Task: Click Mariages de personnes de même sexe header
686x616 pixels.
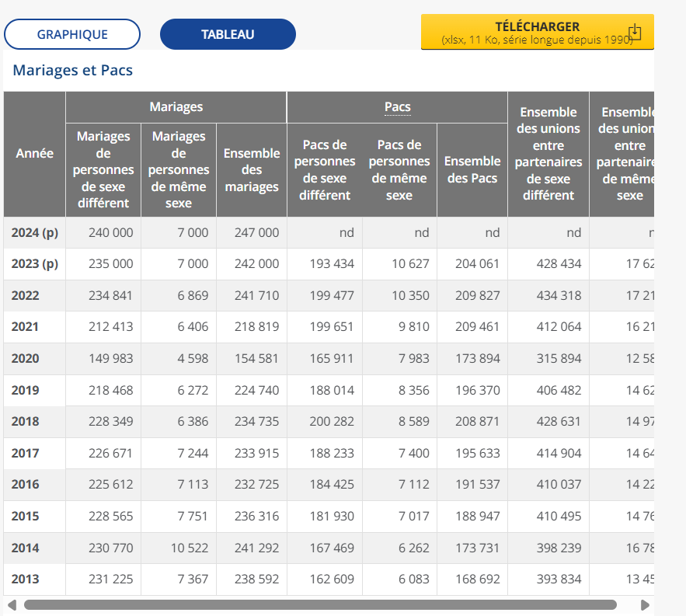Action: [x=179, y=170]
